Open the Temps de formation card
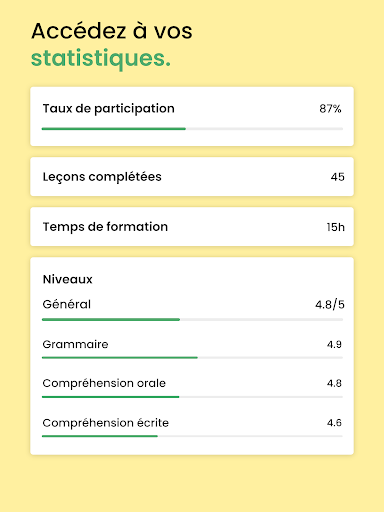Viewport: 384px width, 512px height. pos(192,227)
